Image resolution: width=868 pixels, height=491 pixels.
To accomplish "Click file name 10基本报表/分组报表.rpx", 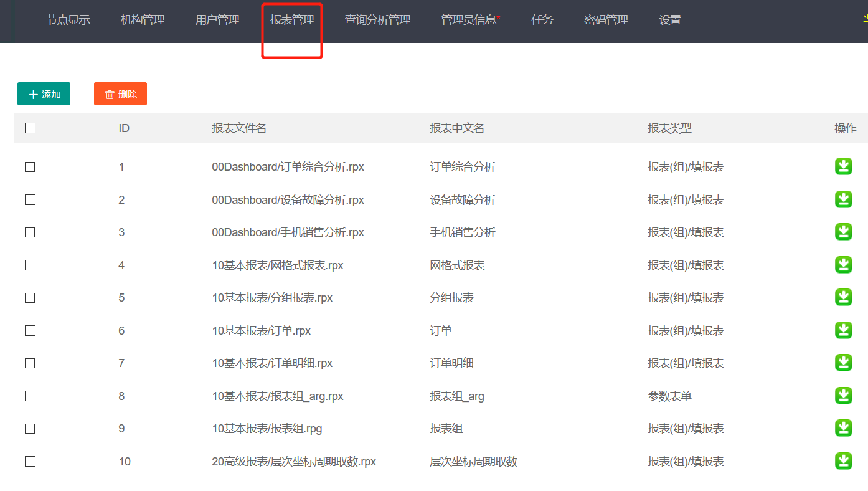I will tap(272, 298).
